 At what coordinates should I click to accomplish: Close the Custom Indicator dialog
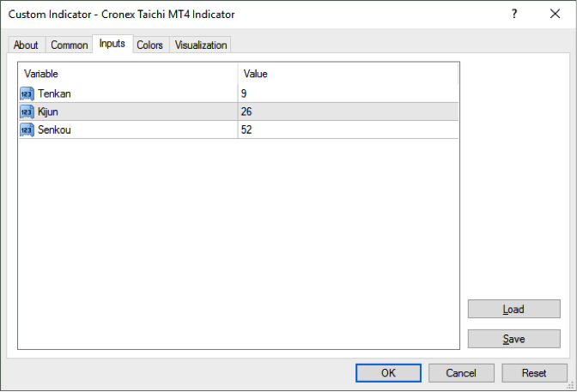click(x=555, y=14)
